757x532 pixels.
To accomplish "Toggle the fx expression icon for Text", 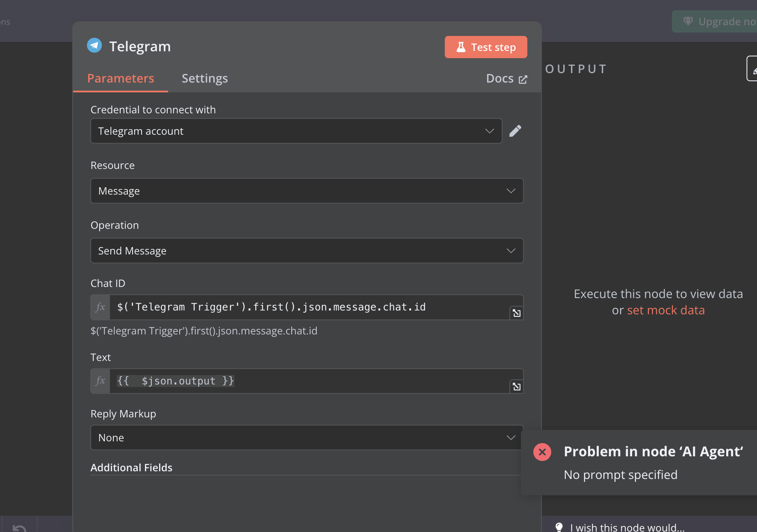I will pyautogui.click(x=101, y=381).
